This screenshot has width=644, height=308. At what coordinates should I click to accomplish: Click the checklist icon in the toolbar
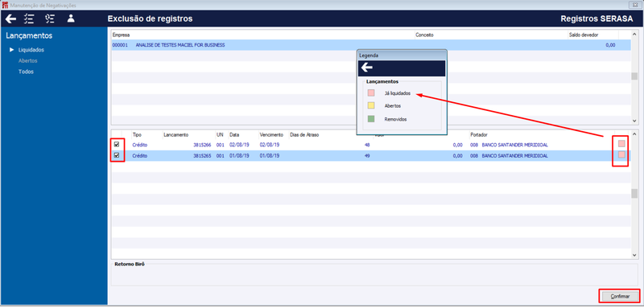(x=29, y=18)
